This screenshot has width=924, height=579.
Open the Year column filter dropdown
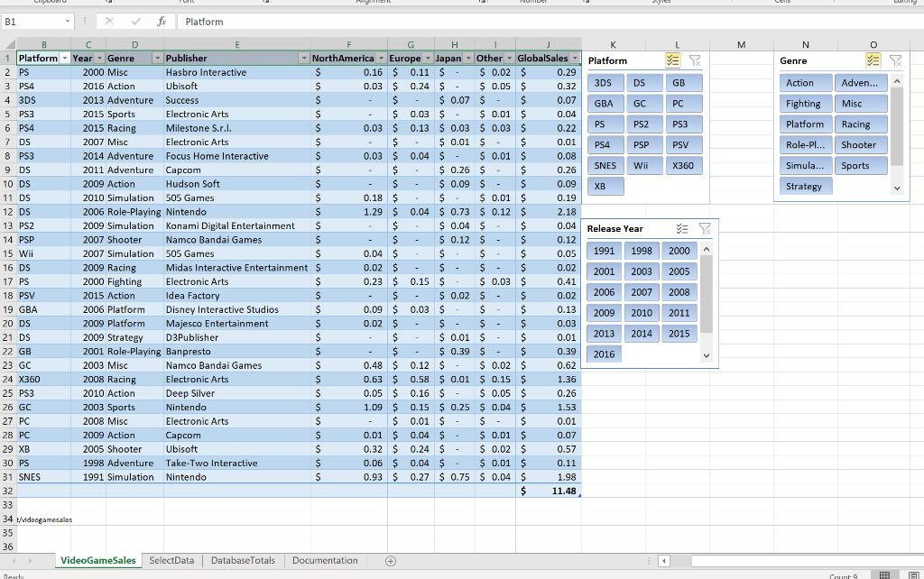[99, 56]
